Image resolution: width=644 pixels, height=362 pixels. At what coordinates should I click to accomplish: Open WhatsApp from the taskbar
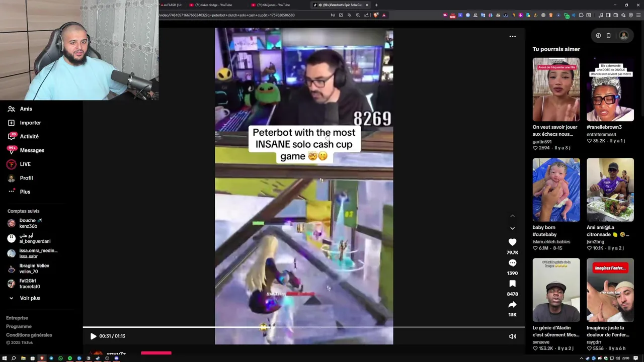click(60, 358)
